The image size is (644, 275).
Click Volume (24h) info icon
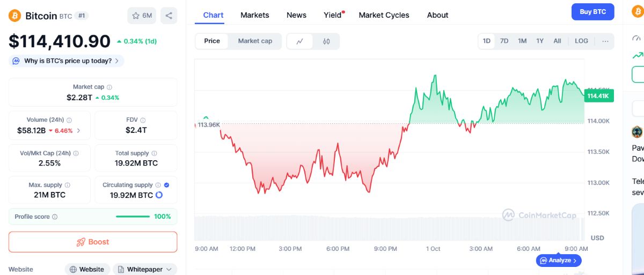click(69, 120)
